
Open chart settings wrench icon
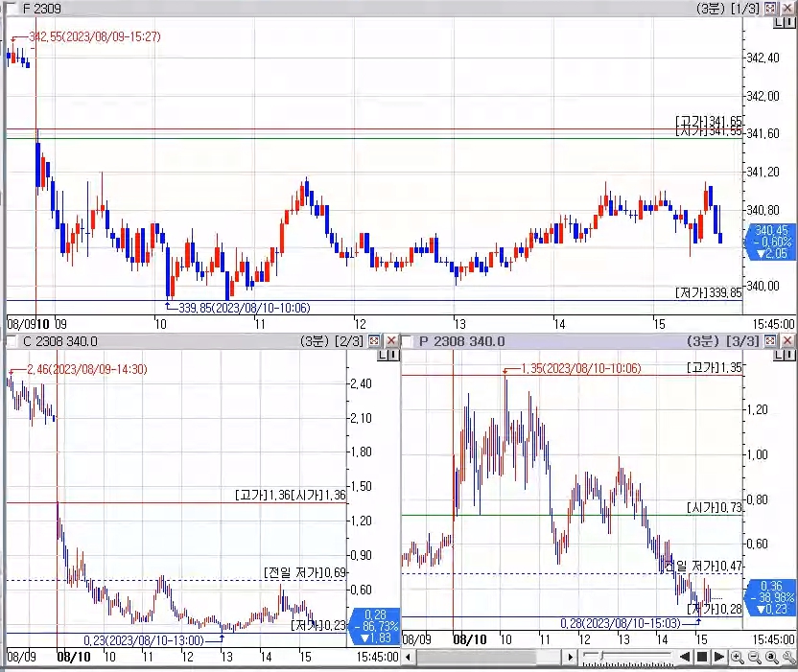(x=788, y=658)
